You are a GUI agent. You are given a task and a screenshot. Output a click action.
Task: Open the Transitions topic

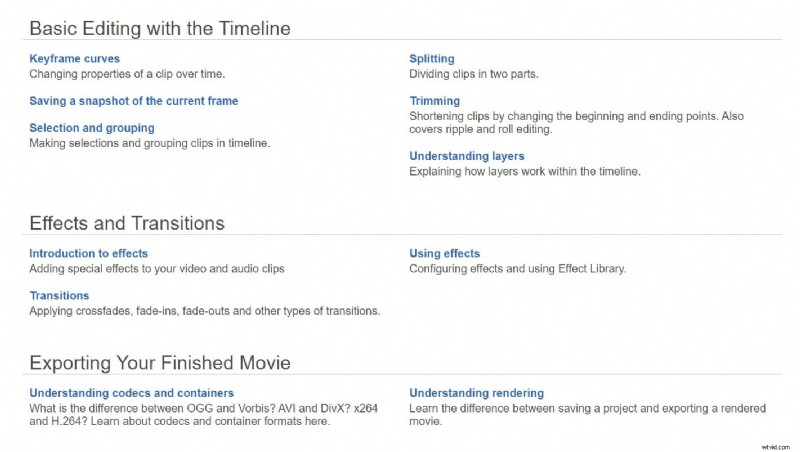pyautogui.click(x=59, y=296)
